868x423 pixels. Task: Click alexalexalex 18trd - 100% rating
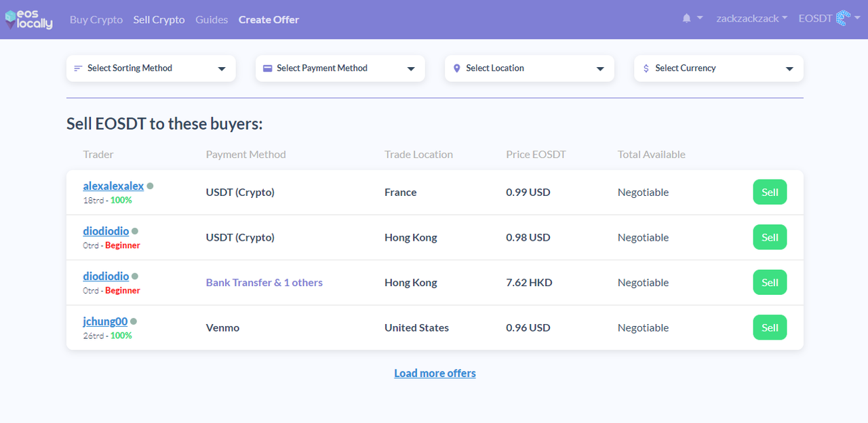click(x=108, y=200)
